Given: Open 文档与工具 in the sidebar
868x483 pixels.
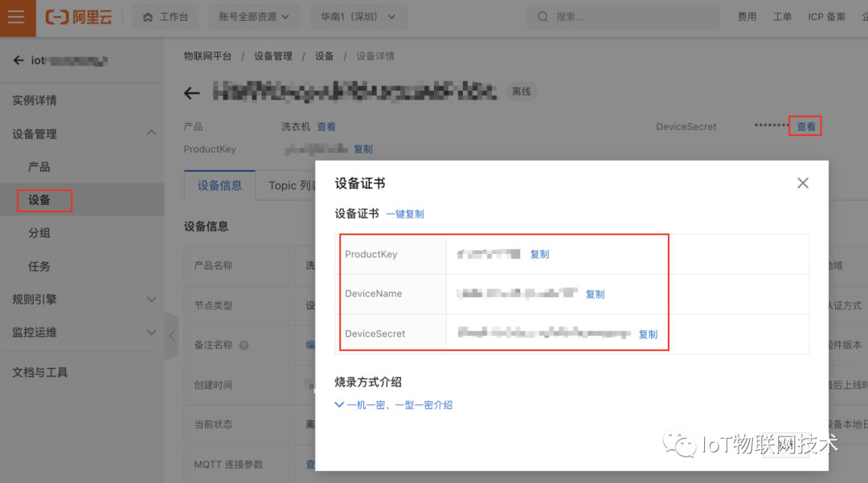Looking at the screenshot, I should pos(40,372).
